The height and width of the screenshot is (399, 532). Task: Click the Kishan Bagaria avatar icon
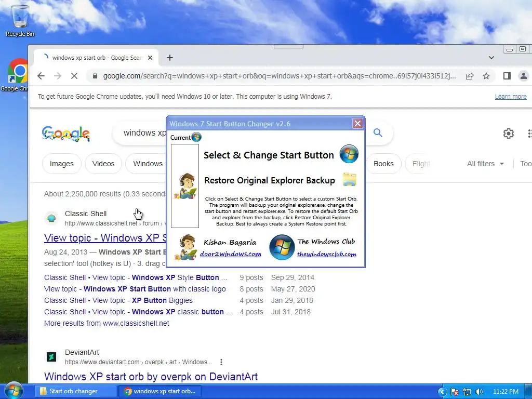[x=185, y=247]
